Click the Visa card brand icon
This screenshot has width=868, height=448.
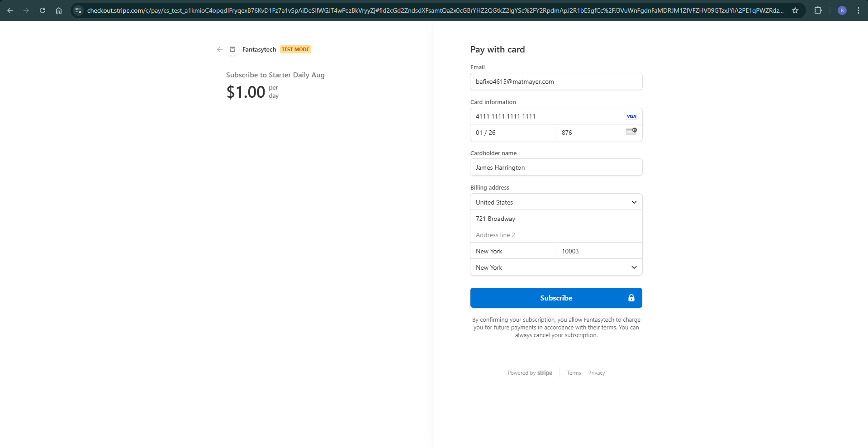tap(631, 116)
